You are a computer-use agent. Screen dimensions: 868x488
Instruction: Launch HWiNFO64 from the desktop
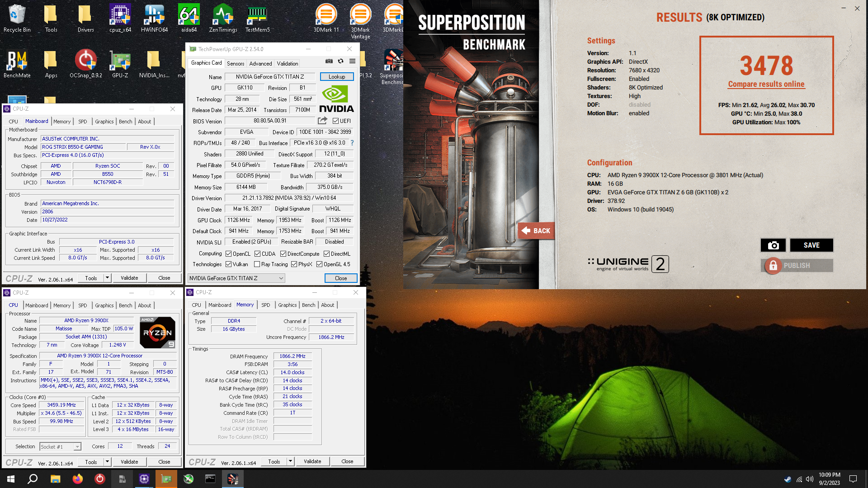tap(154, 18)
